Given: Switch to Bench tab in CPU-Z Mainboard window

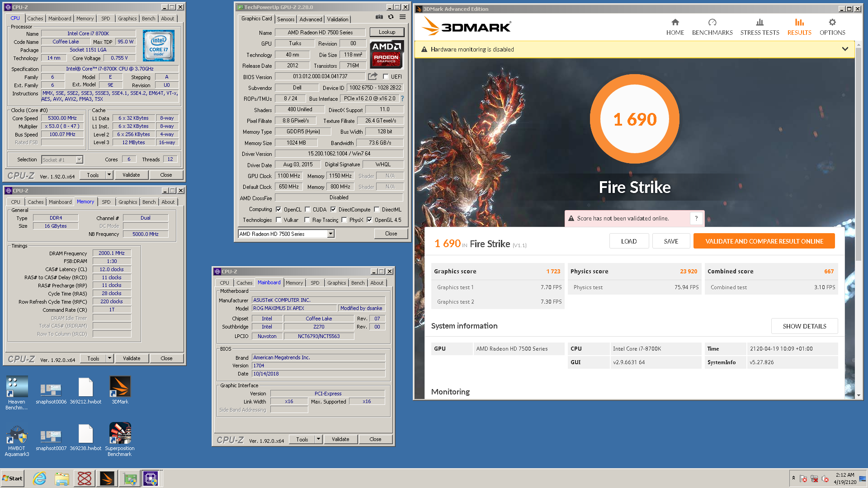Looking at the screenshot, I should (358, 283).
